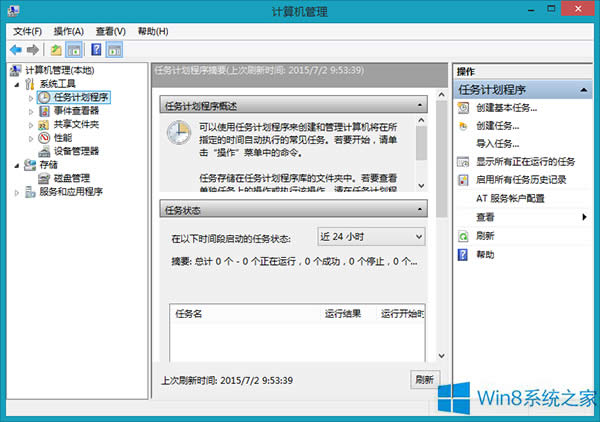The height and width of the screenshot is (422, 600).
Task: Click the Forward arrow toolbar icon
Action: 33,50
